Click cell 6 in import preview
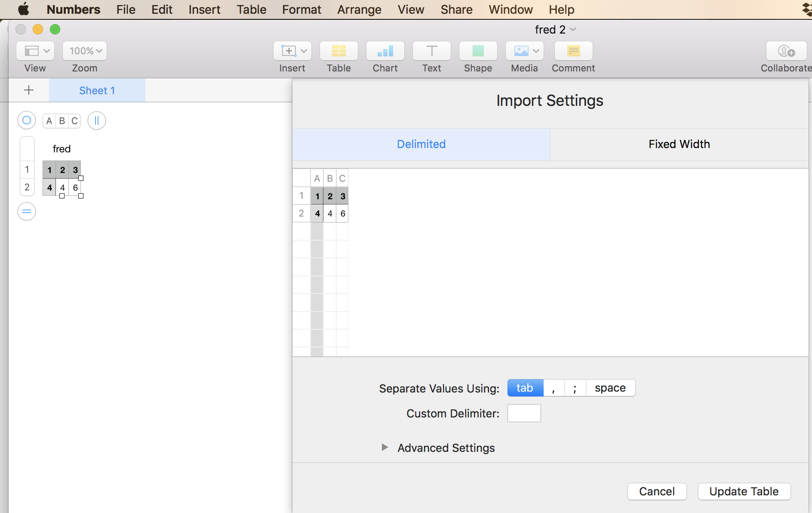The image size is (812, 513). pos(343,213)
